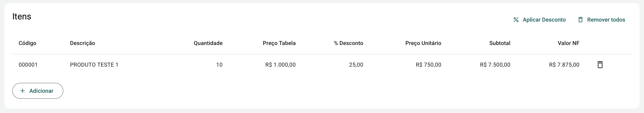The height and width of the screenshot is (113, 644).
Task: Delete the PRODUTO TESTE 1 row
Action: pos(600,65)
